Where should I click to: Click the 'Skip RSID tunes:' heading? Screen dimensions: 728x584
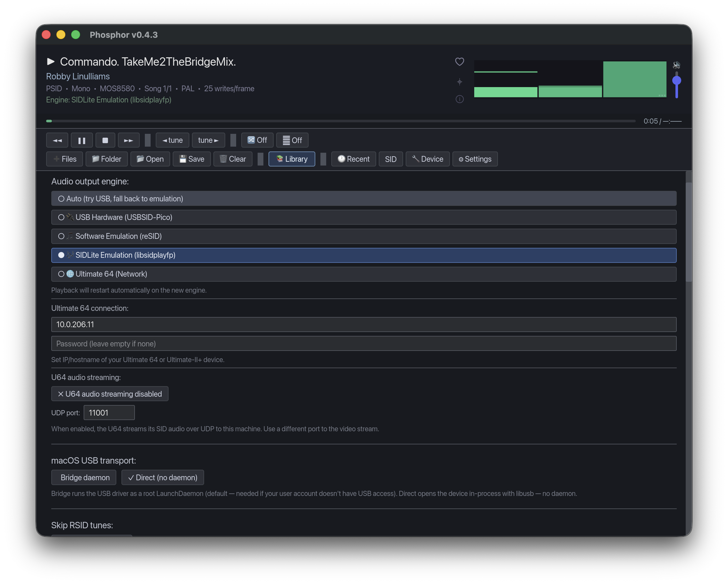(x=82, y=526)
